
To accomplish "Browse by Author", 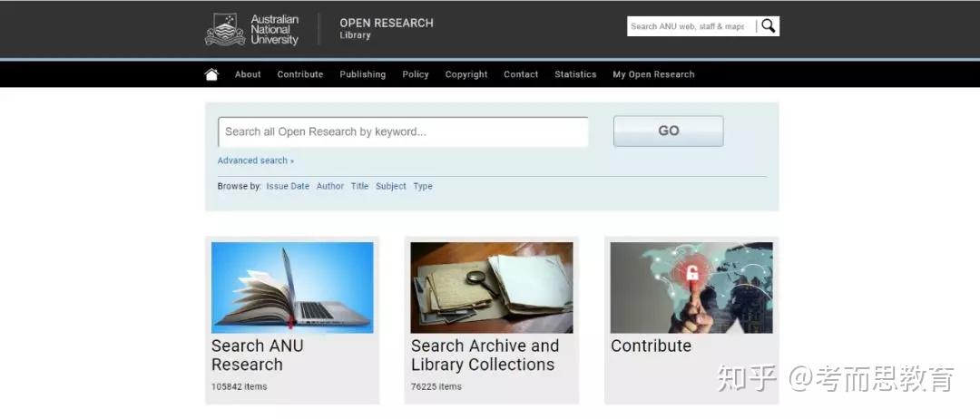I will click(x=330, y=186).
